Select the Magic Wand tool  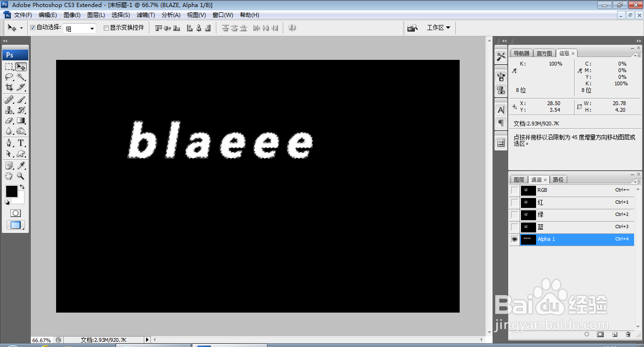click(21, 77)
